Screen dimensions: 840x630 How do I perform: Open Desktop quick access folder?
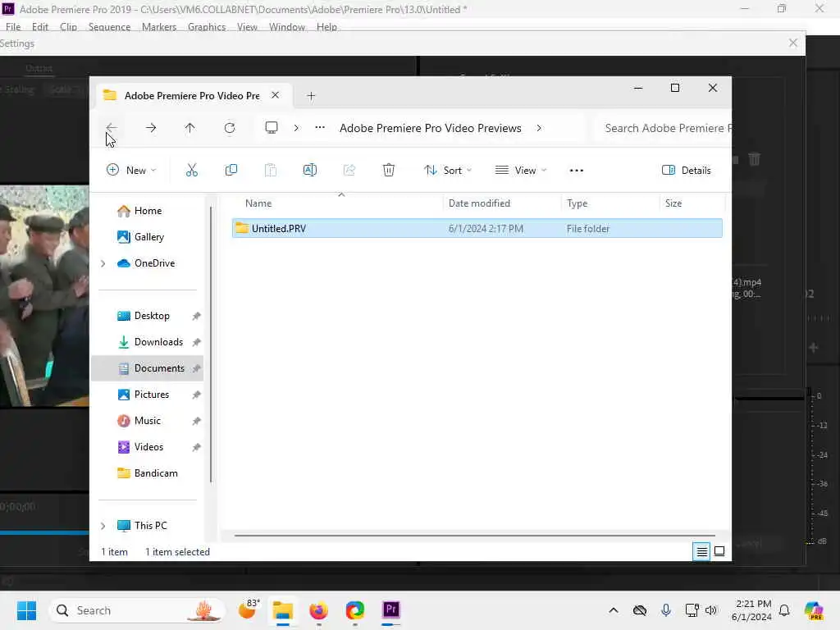pyautogui.click(x=143, y=316)
